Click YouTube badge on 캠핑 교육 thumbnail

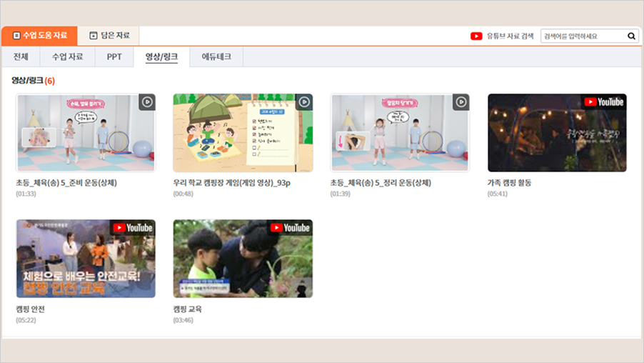pyautogui.click(x=291, y=228)
